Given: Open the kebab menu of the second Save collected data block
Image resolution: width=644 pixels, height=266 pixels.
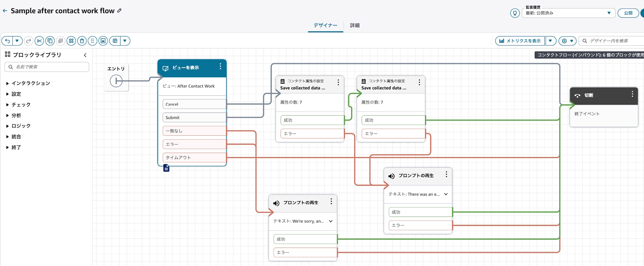Looking at the screenshot, I should click(x=419, y=82).
